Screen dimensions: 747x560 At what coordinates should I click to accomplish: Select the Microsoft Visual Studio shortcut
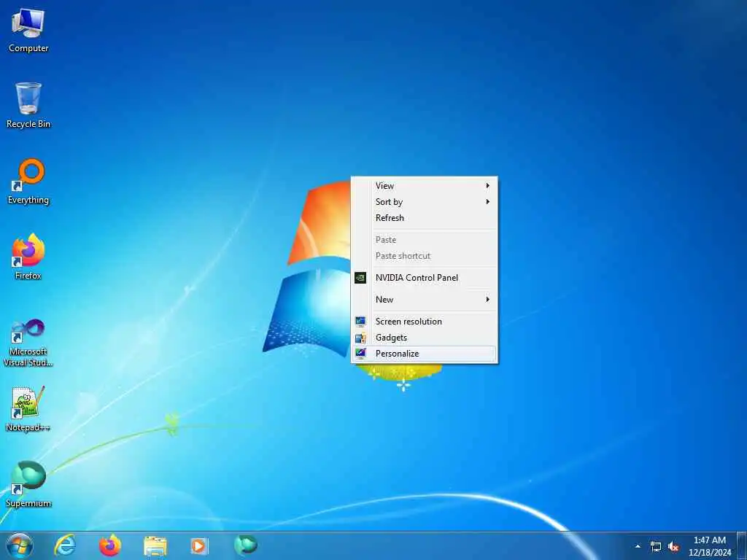pos(28,343)
